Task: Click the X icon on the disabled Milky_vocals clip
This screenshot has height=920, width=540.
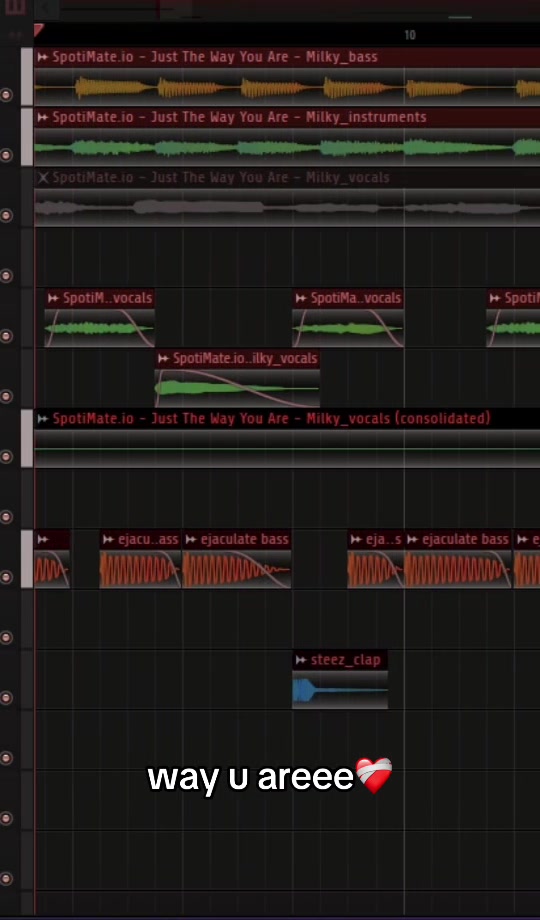Action: [43, 177]
